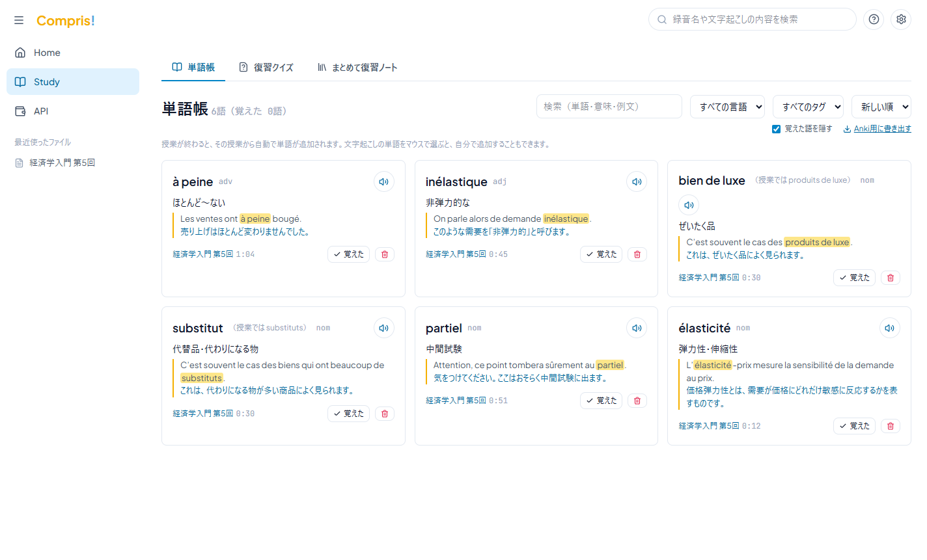927x560 pixels.
Task: Open API in the sidebar
Action: tap(73, 111)
